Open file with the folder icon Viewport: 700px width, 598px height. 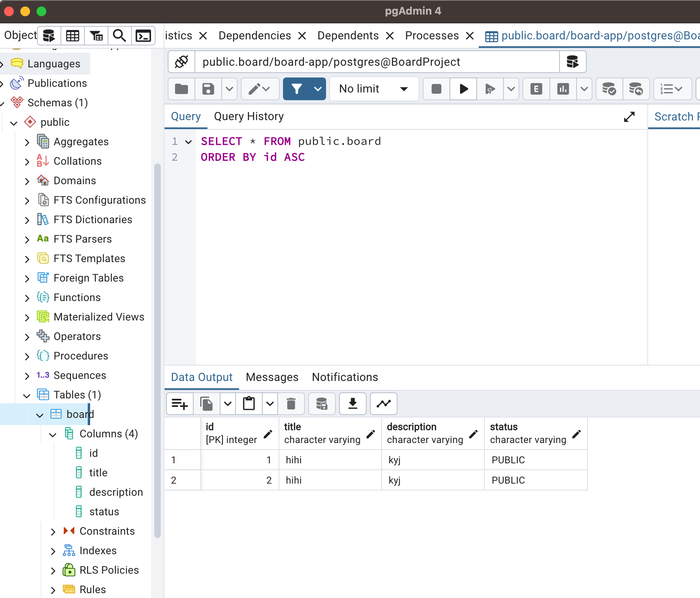pos(181,89)
